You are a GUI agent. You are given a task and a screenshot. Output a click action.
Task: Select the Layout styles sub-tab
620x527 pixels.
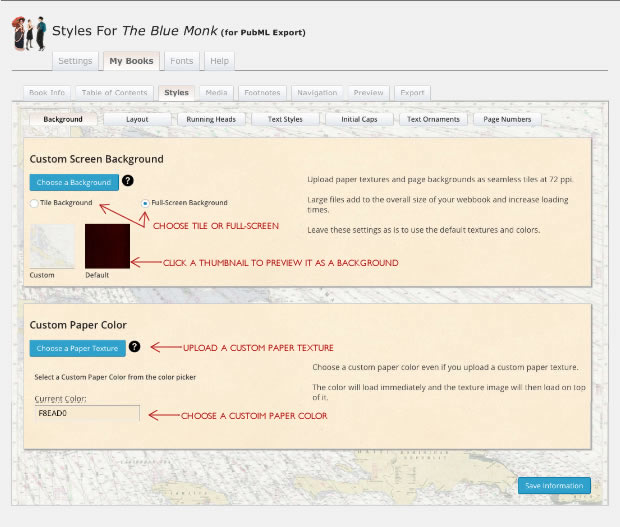tap(137, 119)
